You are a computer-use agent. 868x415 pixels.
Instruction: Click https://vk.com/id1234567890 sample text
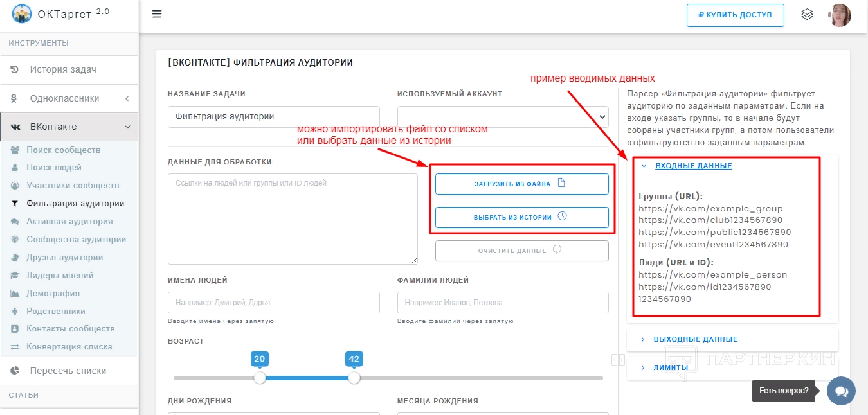pyautogui.click(x=705, y=287)
